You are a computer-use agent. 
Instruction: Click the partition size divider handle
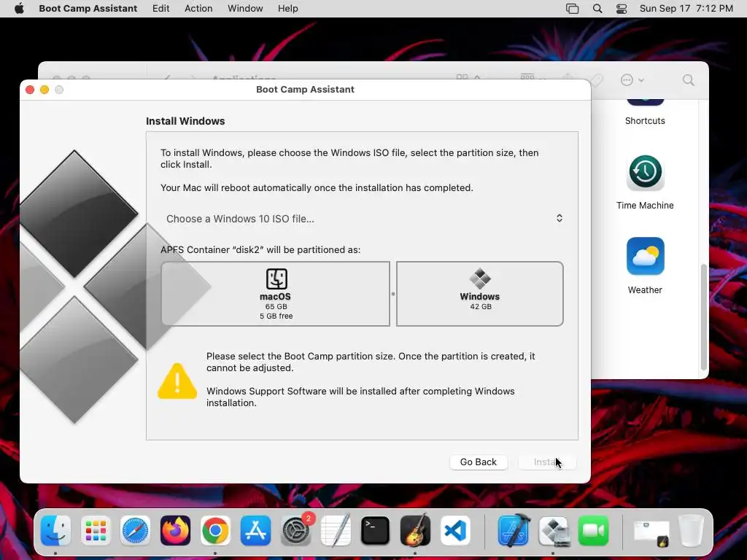point(393,294)
